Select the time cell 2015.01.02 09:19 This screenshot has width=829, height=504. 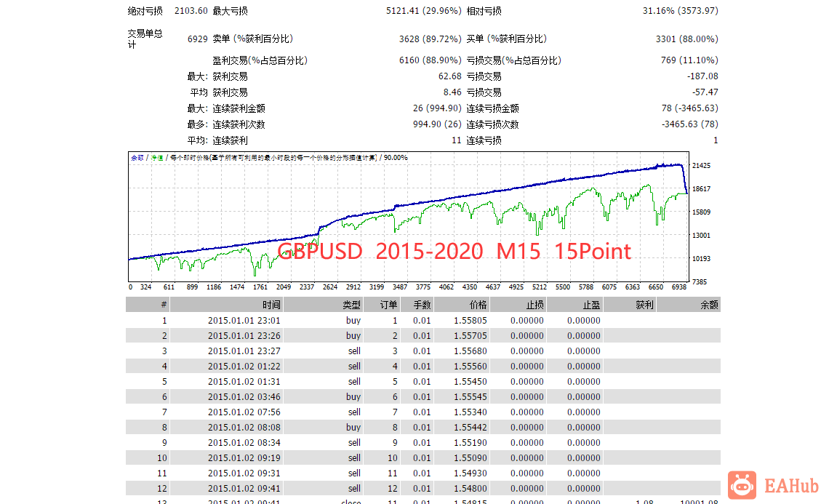(x=244, y=458)
